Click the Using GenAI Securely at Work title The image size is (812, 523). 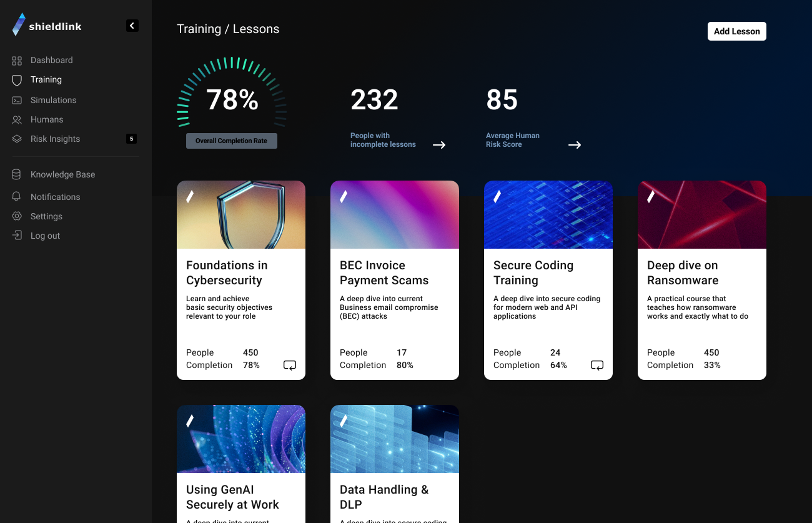(x=232, y=497)
